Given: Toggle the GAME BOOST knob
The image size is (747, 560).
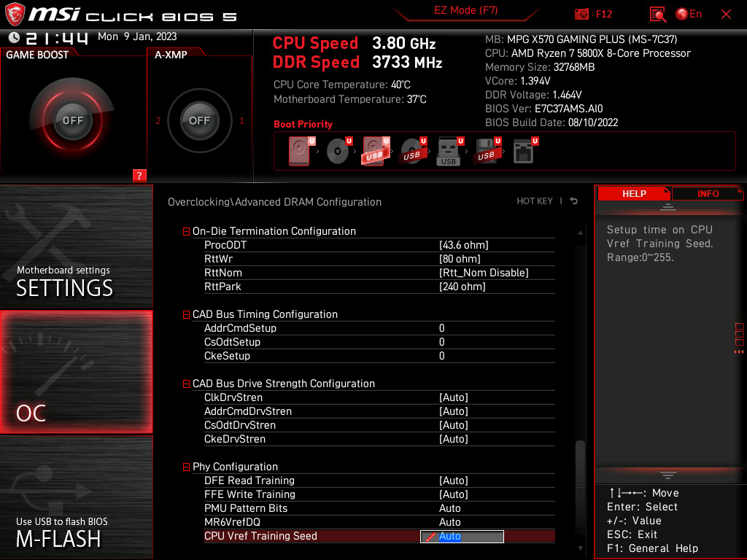Looking at the screenshot, I should point(72,120).
